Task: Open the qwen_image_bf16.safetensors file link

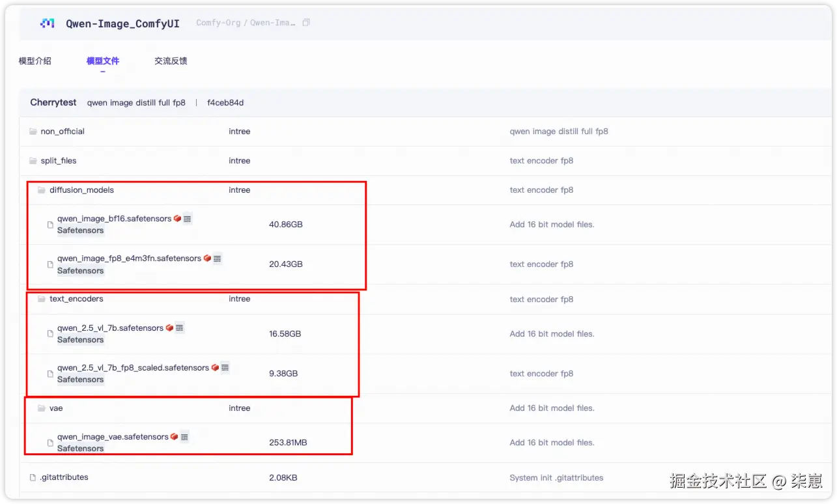Action: coord(114,219)
